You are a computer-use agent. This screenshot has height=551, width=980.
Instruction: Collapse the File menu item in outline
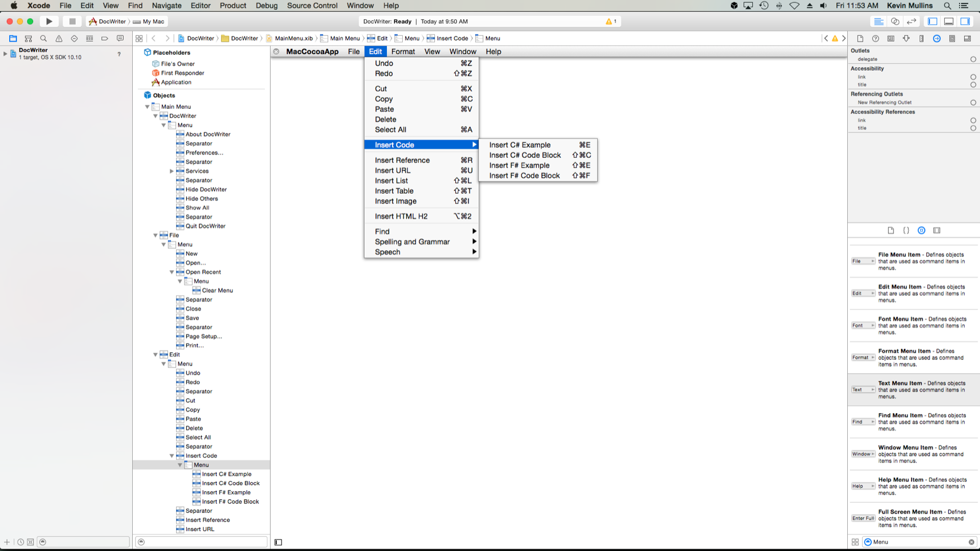pyautogui.click(x=156, y=235)
